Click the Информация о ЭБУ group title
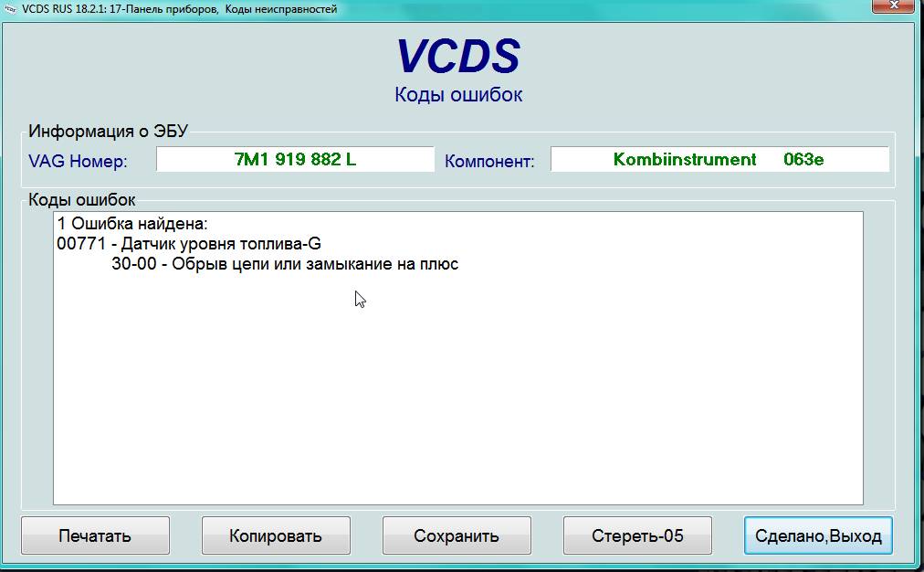 pyautogui.click(x=108, y=131)
